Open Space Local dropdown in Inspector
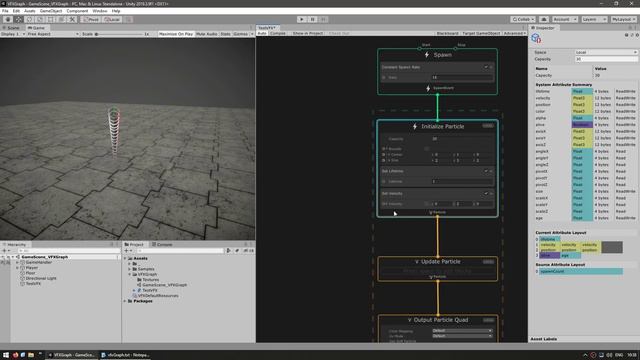The height and width of the screenshot is (360, 640). tap(606, 52)
